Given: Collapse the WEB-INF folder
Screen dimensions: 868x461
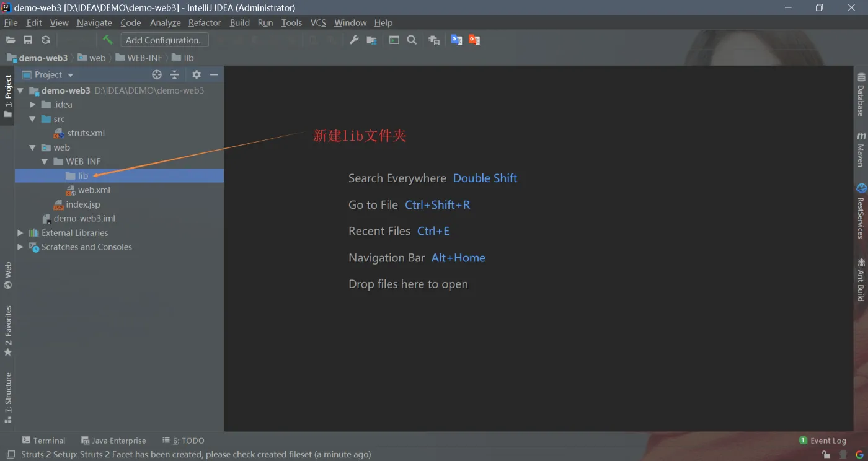Looking at the screenshot, I should pyautogui.click(x=45, y=162).
